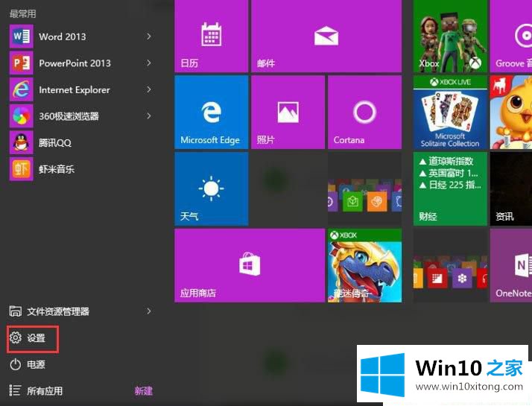This screenshot has width=532, height=406.
Task: Open the 财经 finance tile
Action: pos(450,189)
